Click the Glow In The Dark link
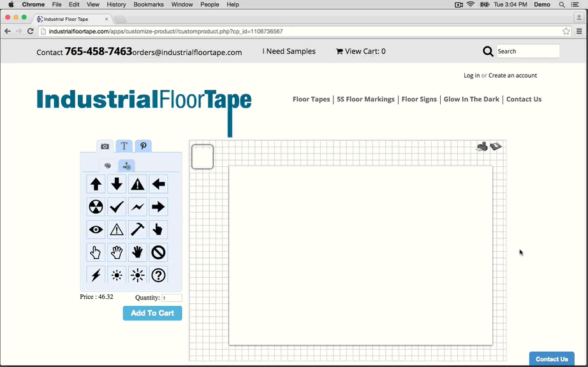 tap(471, 99)
